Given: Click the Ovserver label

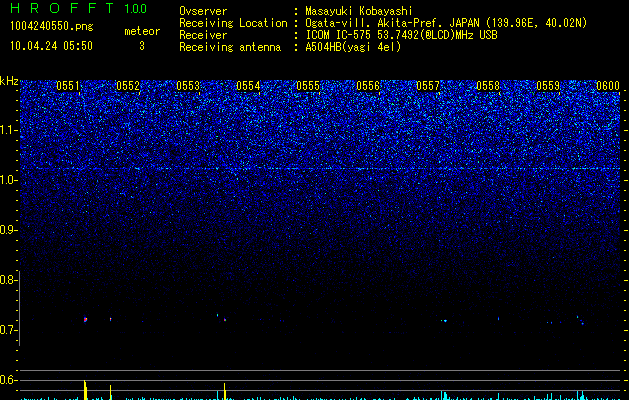Looking at the screenshot, I should 203,11.
